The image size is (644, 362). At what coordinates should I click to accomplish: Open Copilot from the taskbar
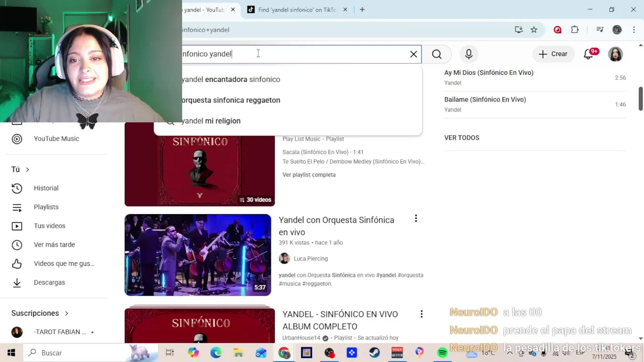[193, 353]
